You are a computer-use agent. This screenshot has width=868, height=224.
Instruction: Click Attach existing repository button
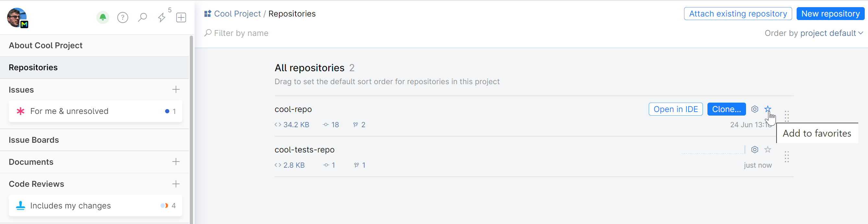click(738, 14)
